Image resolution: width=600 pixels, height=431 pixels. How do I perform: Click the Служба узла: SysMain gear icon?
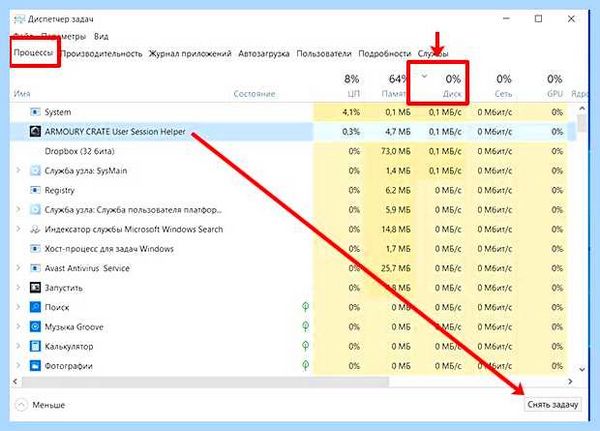35,171
